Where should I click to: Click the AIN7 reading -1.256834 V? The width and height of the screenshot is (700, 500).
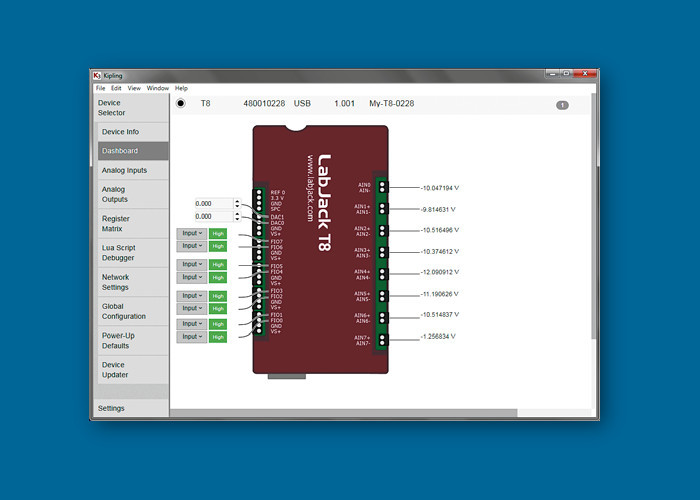[438, 337]
